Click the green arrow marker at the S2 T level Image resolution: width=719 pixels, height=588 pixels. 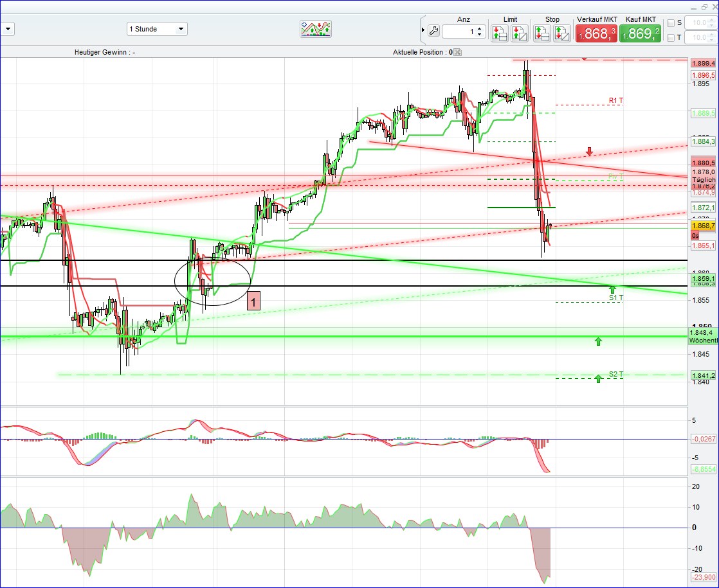[597, 379]
